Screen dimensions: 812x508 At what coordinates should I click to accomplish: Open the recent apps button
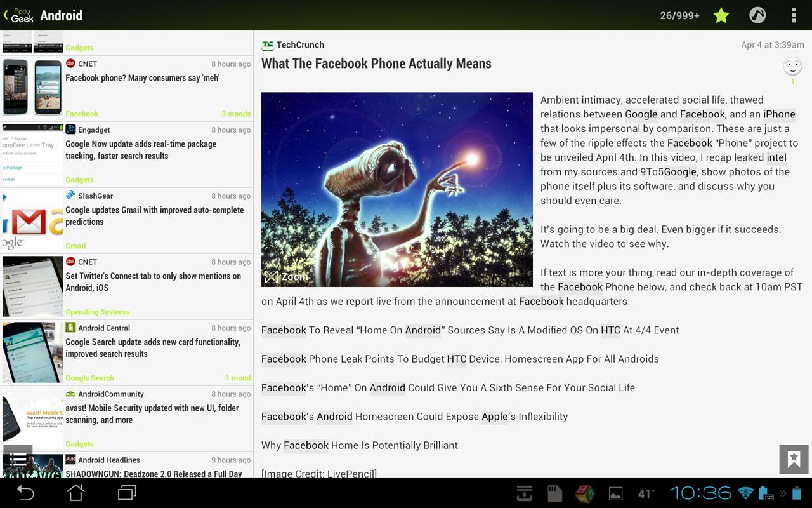pos(127,493)
